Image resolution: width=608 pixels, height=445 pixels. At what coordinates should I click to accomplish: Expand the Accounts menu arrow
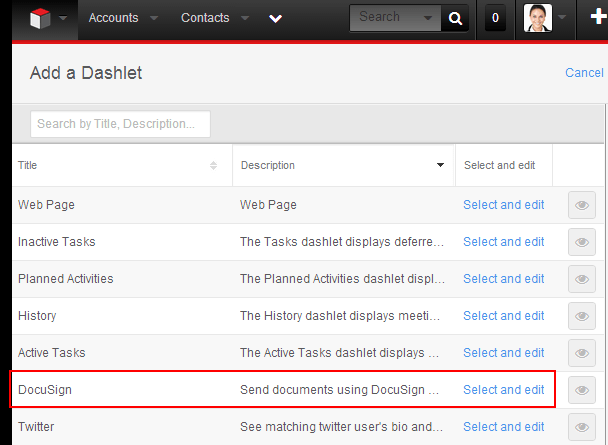point(154,18)
